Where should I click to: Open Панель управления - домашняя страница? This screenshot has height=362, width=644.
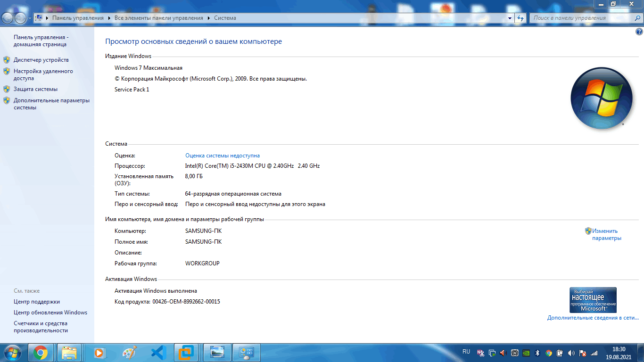[x=41, y=41]
